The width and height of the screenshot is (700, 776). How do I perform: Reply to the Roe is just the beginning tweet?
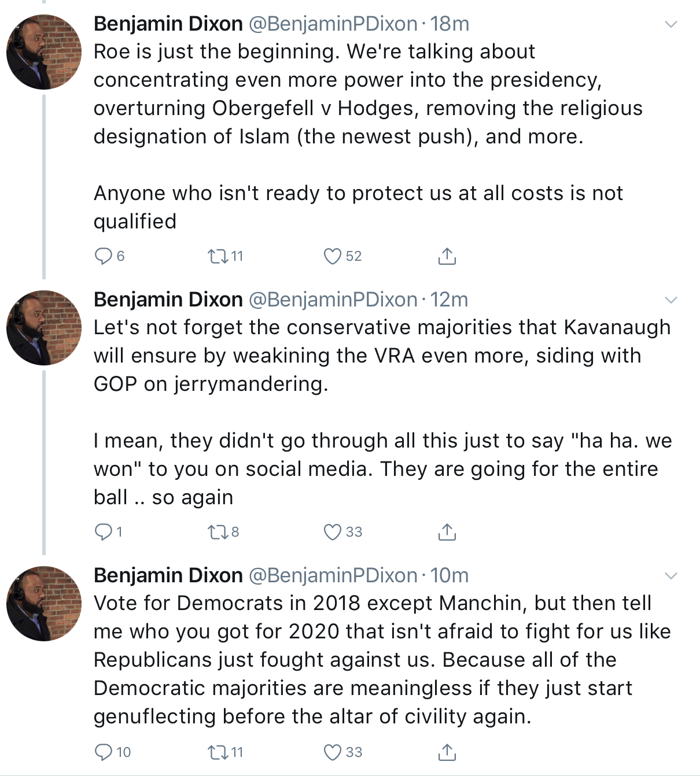[104, 256]
